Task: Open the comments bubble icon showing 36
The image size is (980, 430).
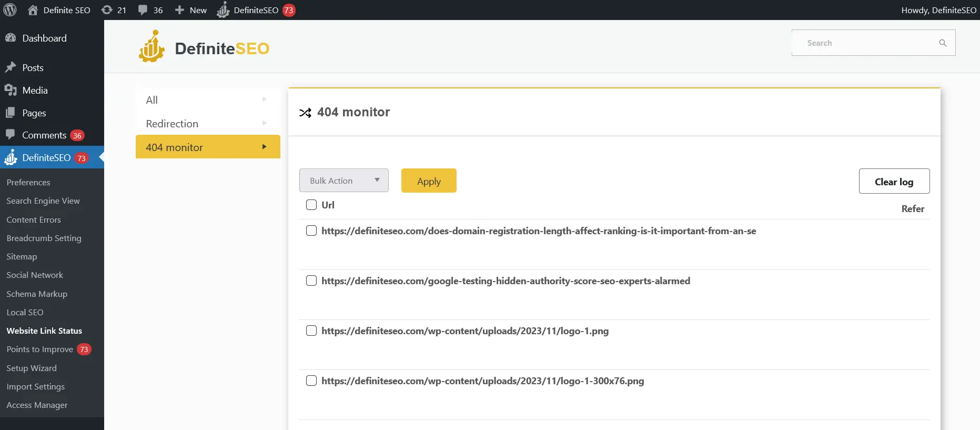Action: click(143, 10)
